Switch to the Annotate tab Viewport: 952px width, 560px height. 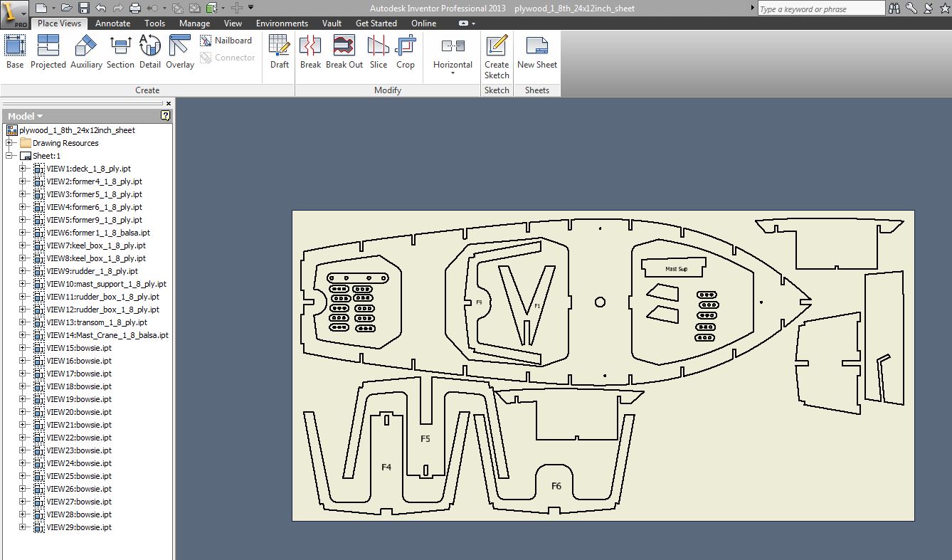pyautogui.click(x=113, y=23)
